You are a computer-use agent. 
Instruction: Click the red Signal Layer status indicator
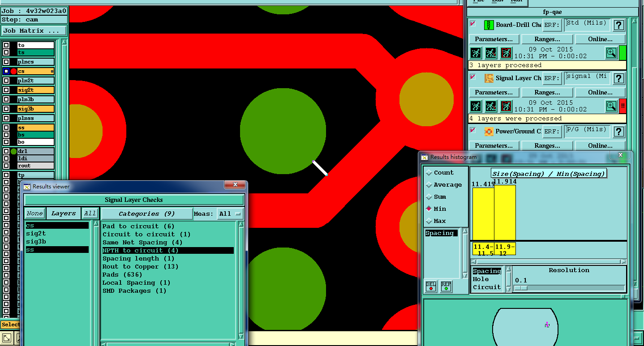click(623, 106)
